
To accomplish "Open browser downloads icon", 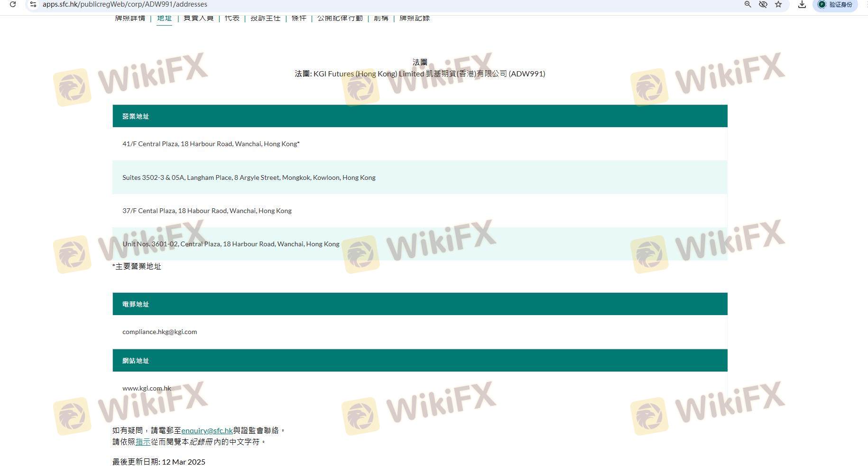I will point(802,4).
